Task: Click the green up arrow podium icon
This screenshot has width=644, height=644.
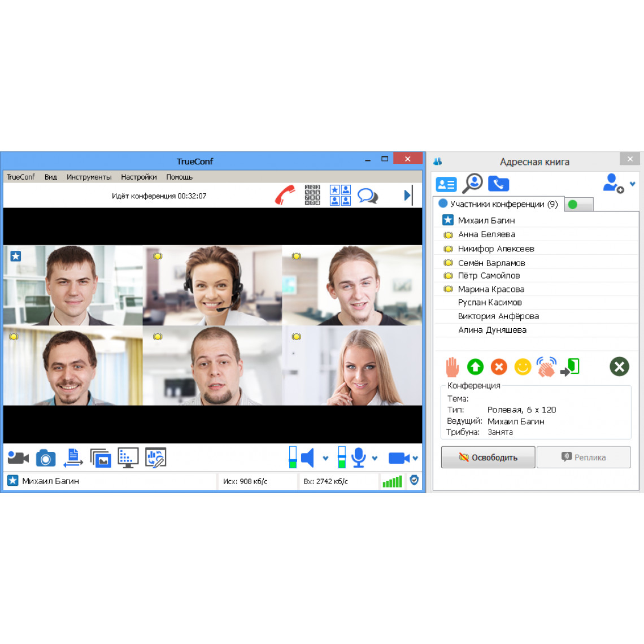Action: pyautogui.click(x=475, y=367)
